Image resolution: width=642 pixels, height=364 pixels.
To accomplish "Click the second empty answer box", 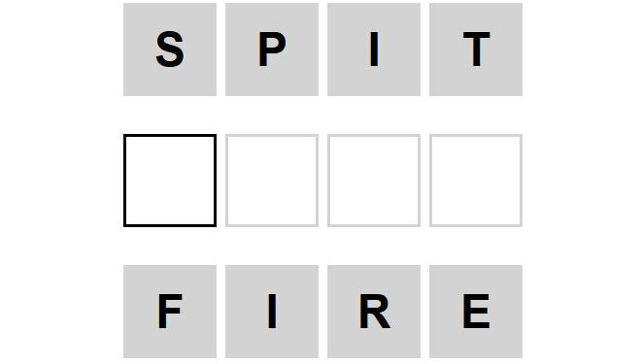I will click(272, 181).
